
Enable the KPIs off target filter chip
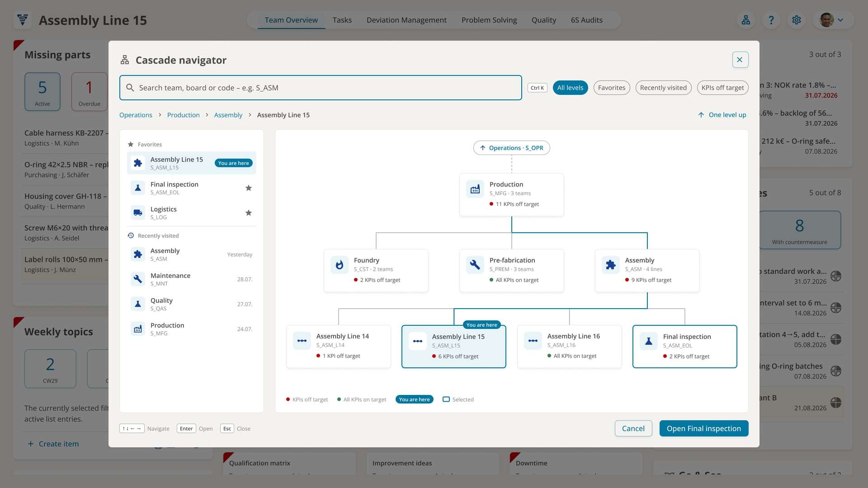[722, 88]
